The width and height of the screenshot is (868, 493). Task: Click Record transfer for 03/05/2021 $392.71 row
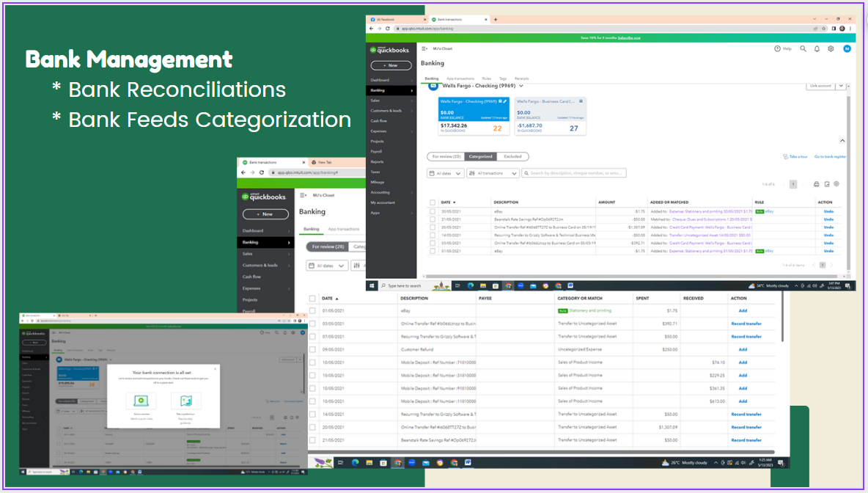(x=746, y=324)
